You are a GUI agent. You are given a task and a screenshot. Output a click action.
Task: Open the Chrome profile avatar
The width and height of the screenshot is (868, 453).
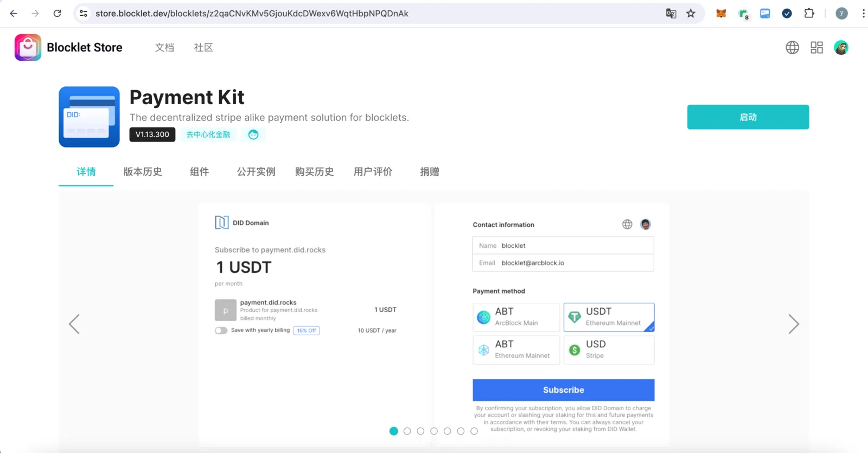[x=841, y=14]
